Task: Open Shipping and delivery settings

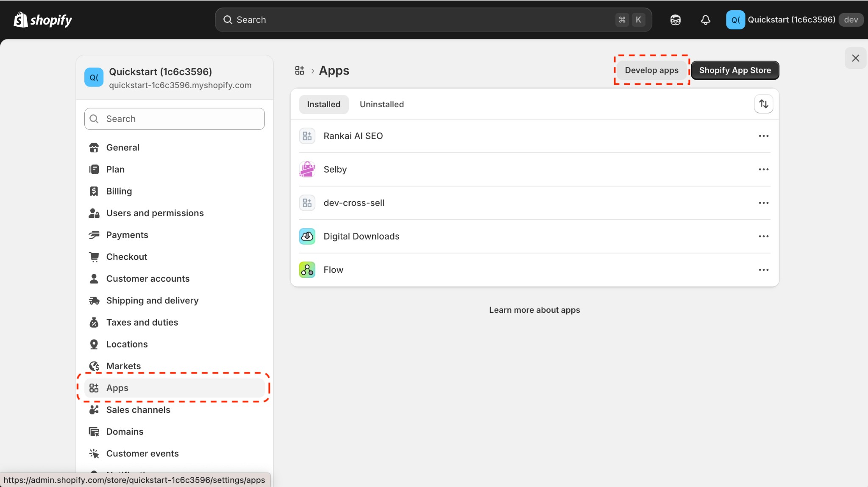Action: pos(152,301)
